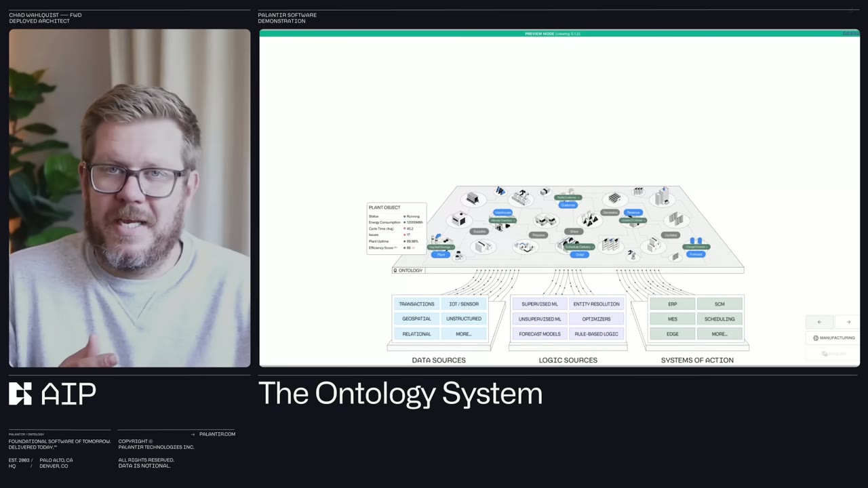Select the blue Forecast object node
Image resolution: width=868 pixels, height=488 pixels.
696,254
